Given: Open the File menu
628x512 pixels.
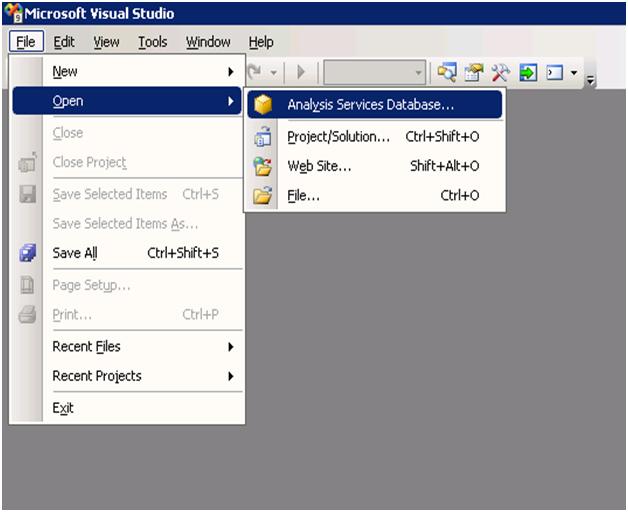Looking at the screenshot, I should point(26,42).
